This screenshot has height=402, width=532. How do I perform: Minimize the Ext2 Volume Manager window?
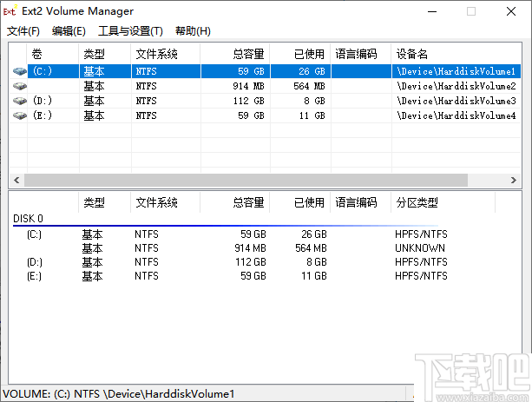432,11
